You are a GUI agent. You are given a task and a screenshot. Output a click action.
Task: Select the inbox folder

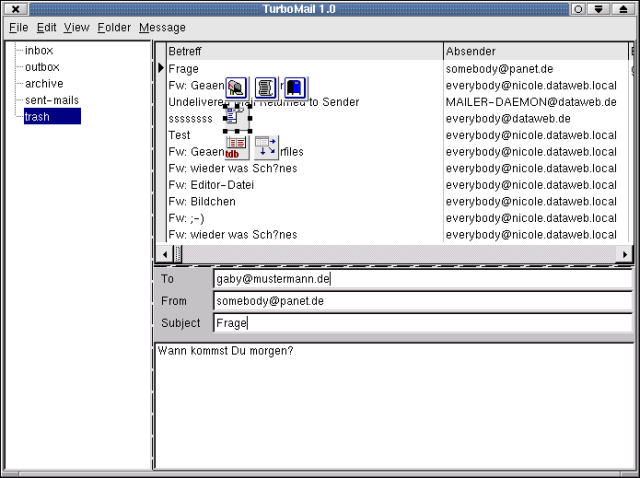39,50
